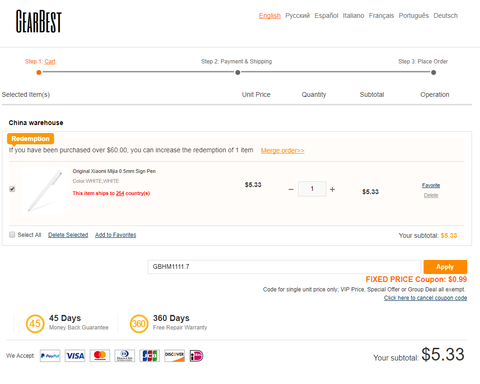Switch language to Português
The height and width of the screenshot is (384, 480).
click(414, 16)
